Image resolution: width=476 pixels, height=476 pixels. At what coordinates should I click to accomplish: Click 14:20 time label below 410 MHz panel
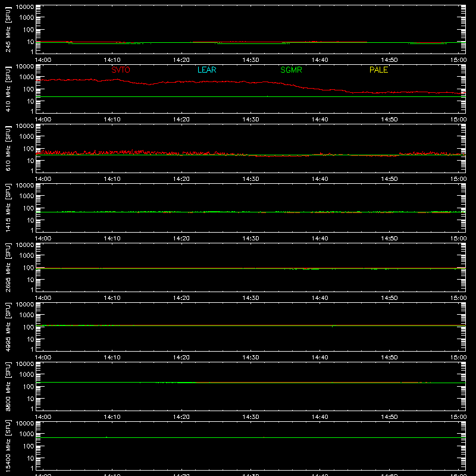tap(181, 120)
